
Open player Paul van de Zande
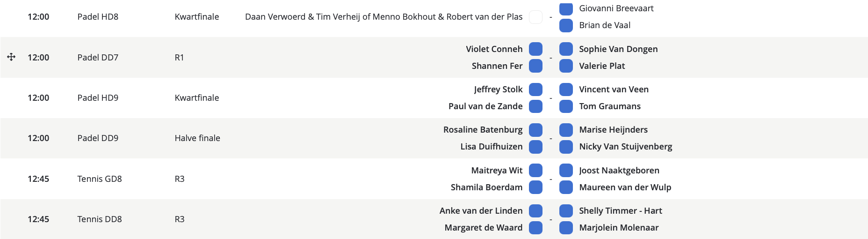coord(485,106)
